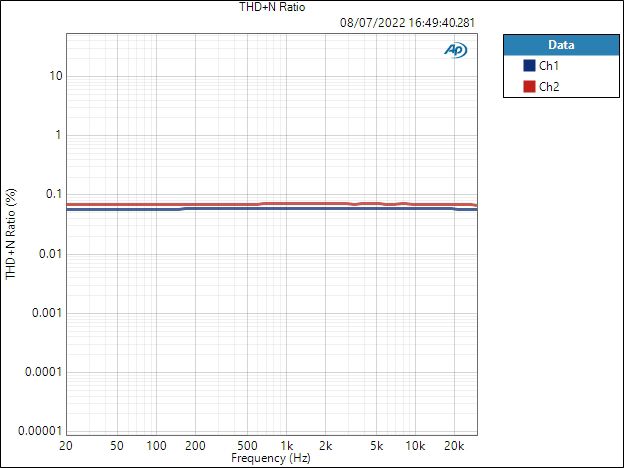
Task: Click the 100 frequency tick label
Action: point(156,446)
